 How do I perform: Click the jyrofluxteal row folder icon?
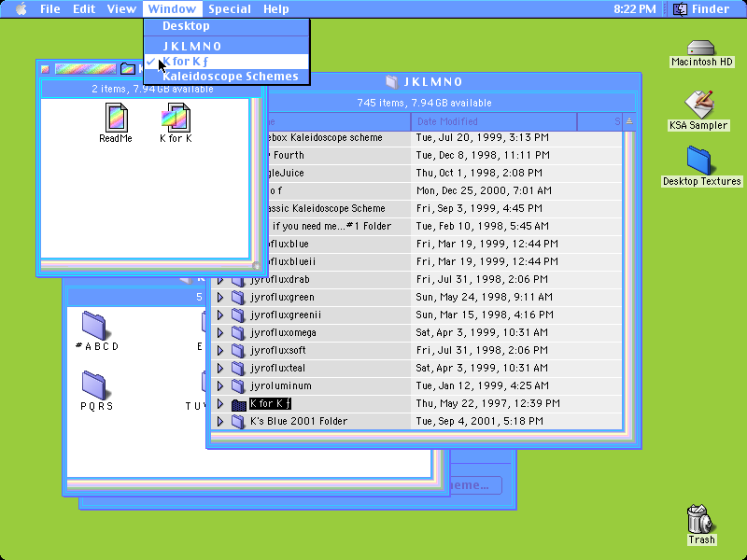tap(238, 368)
